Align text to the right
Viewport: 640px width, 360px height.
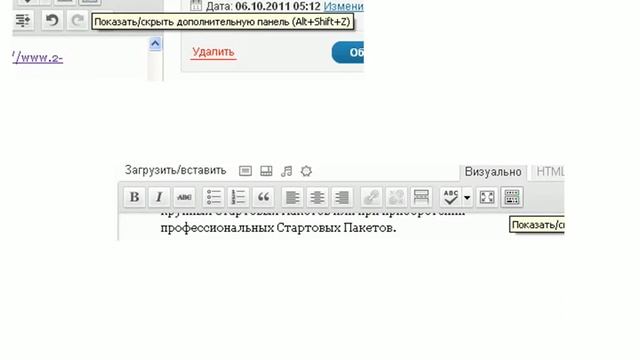[342, 197]
